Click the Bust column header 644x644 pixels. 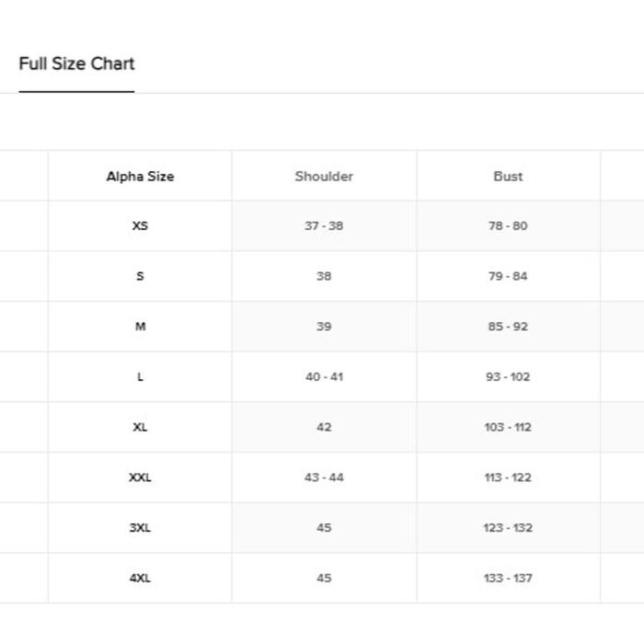[508, 176]
